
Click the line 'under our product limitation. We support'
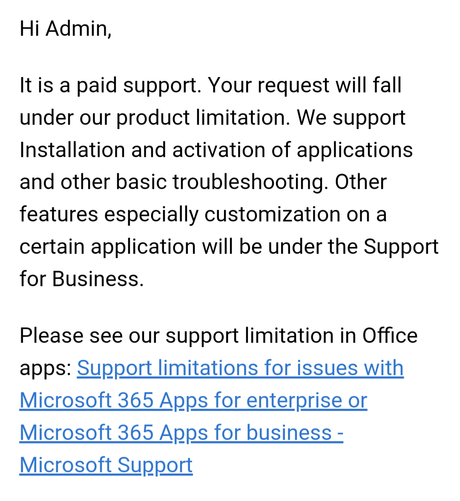click(x=212, y=118)
